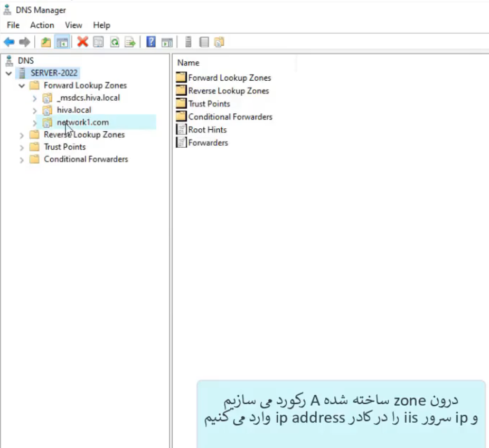Open the Action menu
This screenshot has height=448, width=489.
[x=42, y=25]
